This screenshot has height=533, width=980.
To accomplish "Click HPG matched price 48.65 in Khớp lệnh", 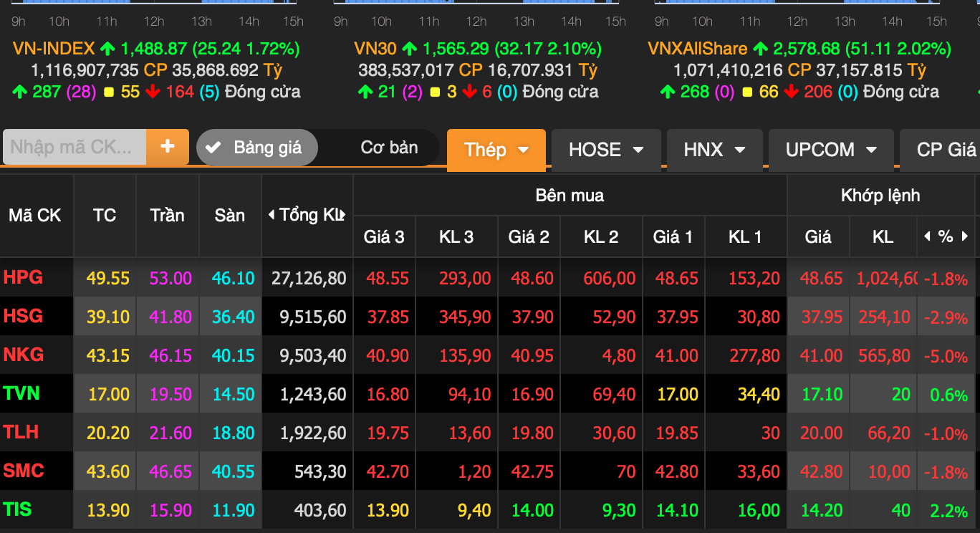I will [823, 278].
